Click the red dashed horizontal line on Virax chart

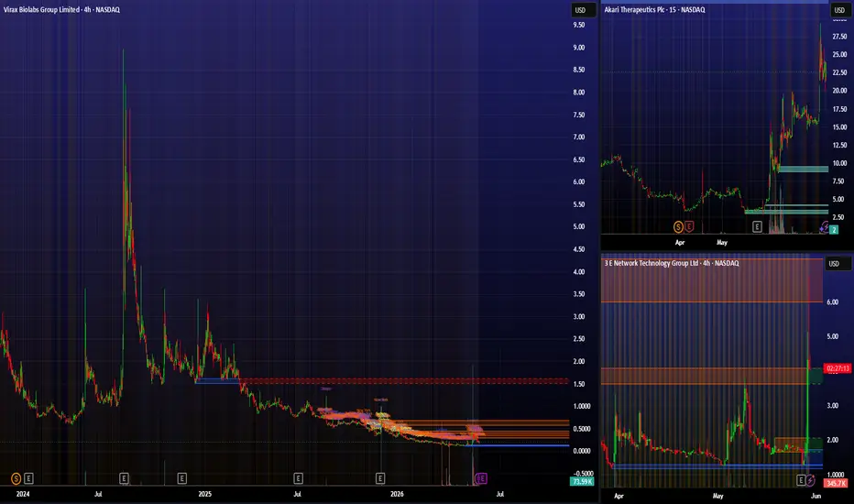click(404, 379)
